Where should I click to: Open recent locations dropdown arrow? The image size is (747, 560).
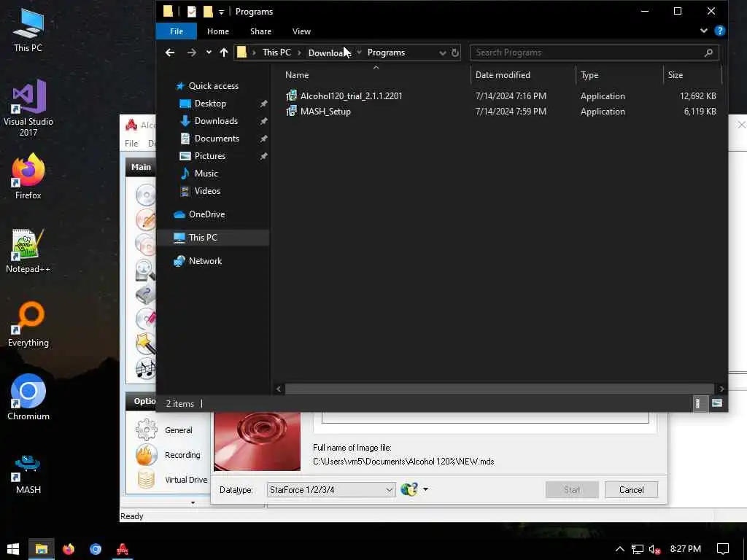coord(209,52)
